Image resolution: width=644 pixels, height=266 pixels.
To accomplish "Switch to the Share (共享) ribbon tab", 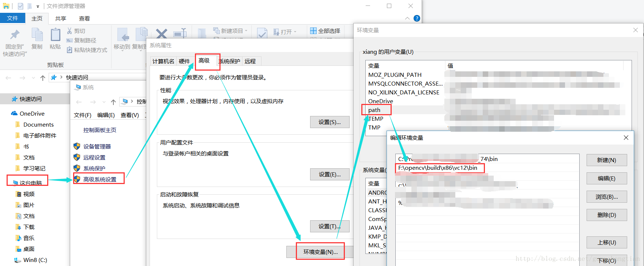I will tap(61, 18).
